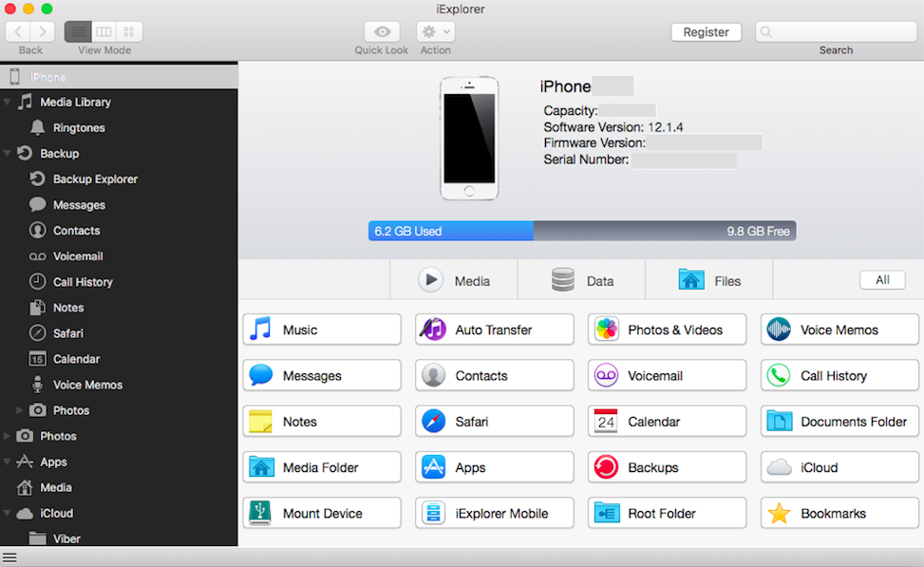Collapse the iCloud sidebar node
The image size is (924, 567).
click(x=7, y=514)
